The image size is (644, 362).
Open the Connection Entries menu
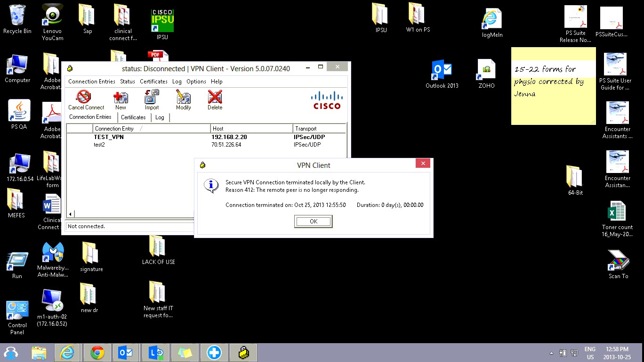92,82
